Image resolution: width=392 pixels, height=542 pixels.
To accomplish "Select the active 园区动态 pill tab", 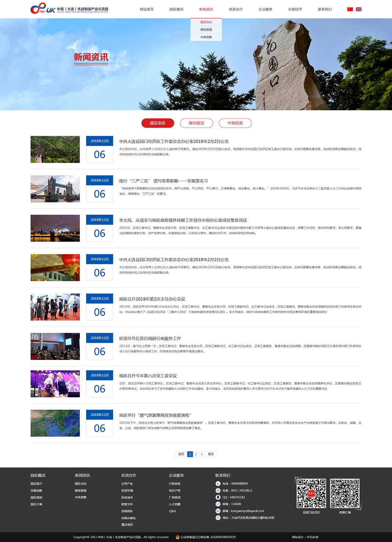I will tap(158, 123).
